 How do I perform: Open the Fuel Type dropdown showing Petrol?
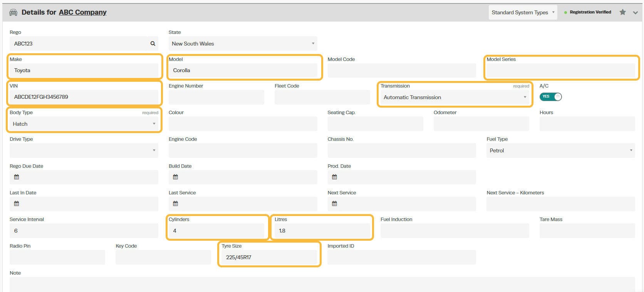coord(560,150)
